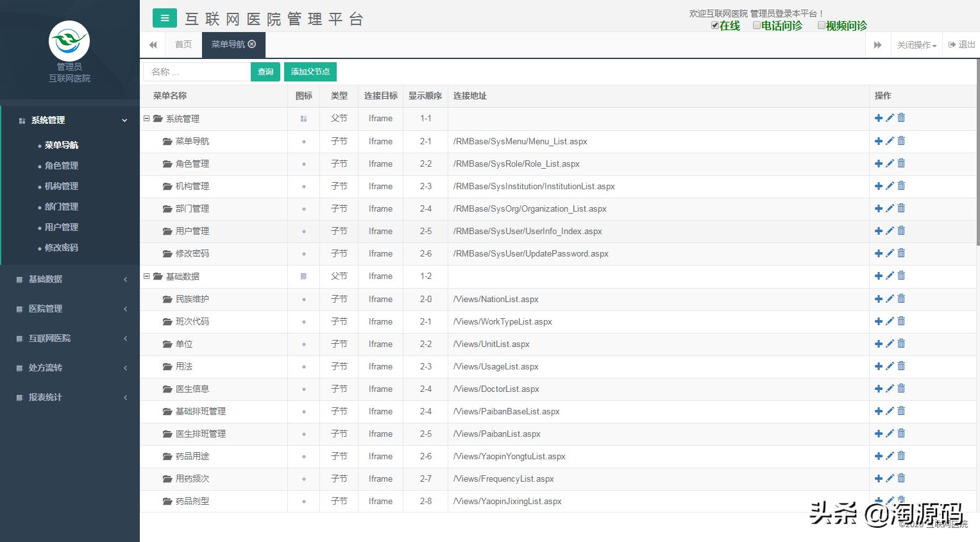Click right double-arrow tab scroll icon

877,45
